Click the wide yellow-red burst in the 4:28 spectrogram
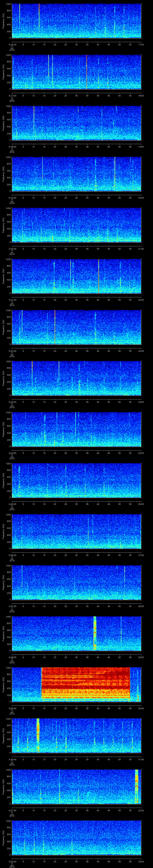 pyautogui.click(x=95, y=633)
